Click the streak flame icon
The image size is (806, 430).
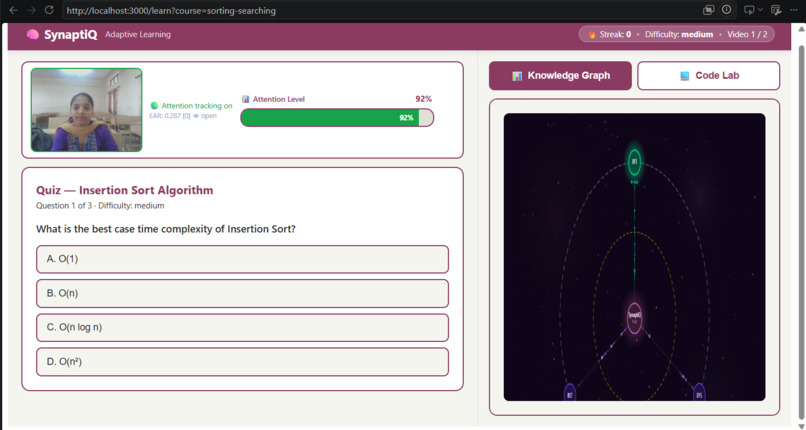(x=592, y=34)
